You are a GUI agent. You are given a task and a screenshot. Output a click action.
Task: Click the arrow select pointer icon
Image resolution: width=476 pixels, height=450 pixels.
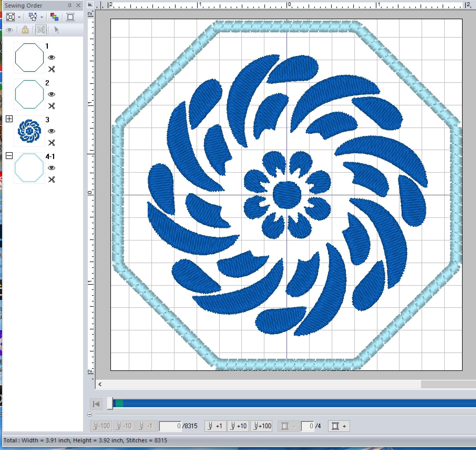coord(57,30)
